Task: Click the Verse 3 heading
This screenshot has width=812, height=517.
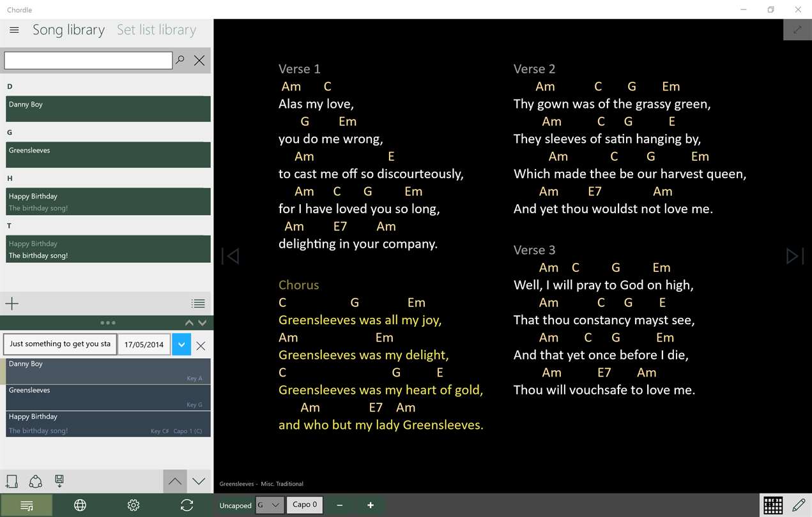Action: click(535, 250)
